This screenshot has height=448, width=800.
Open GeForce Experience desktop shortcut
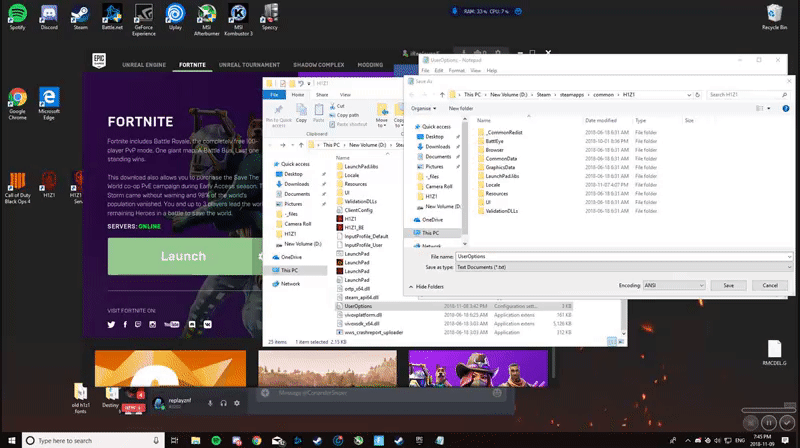pos(143,19)
